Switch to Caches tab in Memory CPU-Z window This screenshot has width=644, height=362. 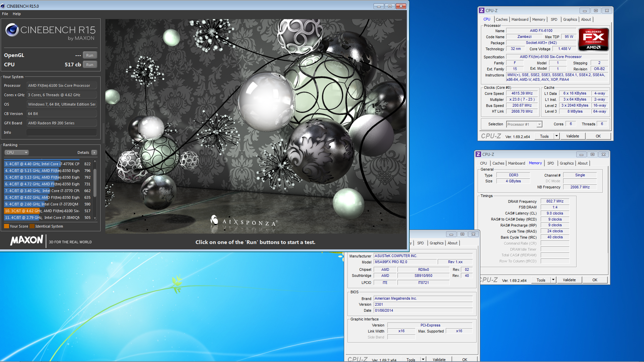[498, 163]
